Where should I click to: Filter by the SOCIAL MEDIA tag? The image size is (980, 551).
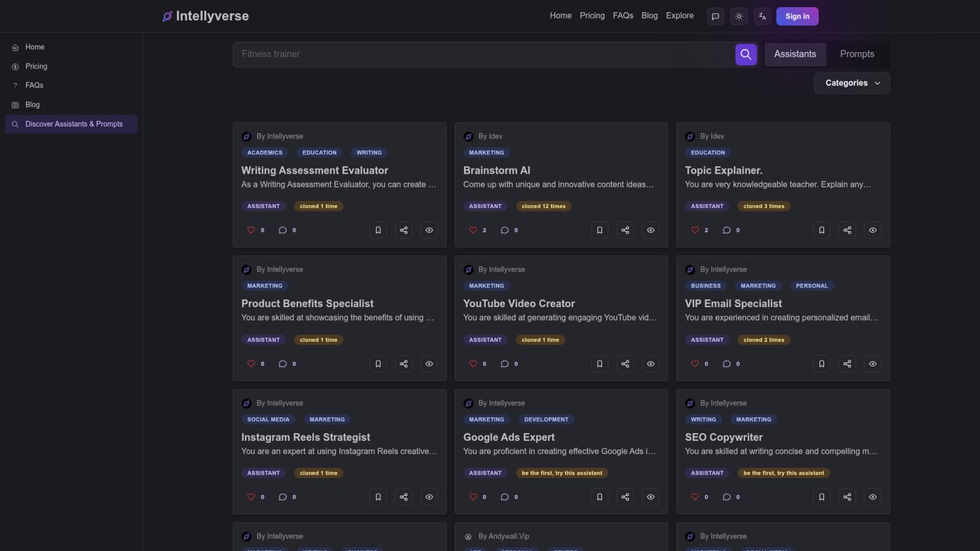click(x=269, y=419)
